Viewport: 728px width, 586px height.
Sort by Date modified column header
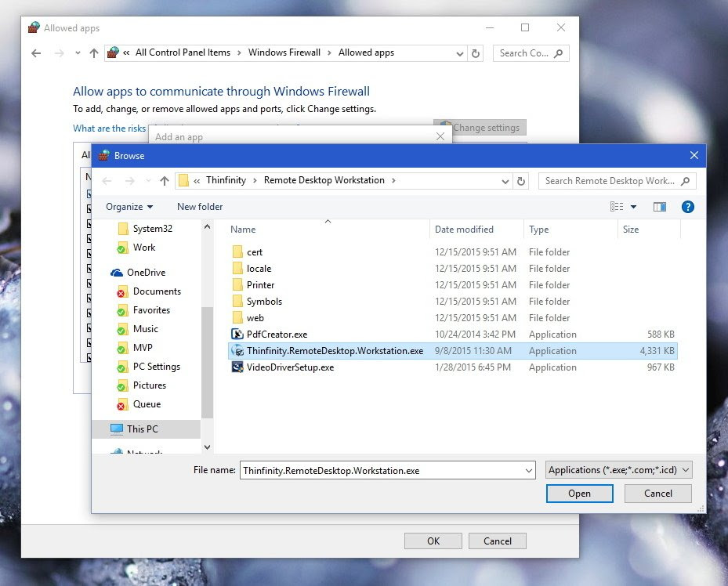point(464,230)
